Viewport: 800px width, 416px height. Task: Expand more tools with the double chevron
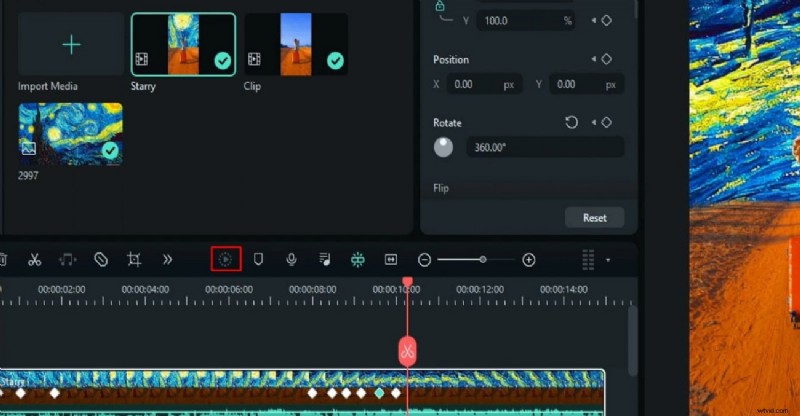pyautogui.click(x=167, y=260)
